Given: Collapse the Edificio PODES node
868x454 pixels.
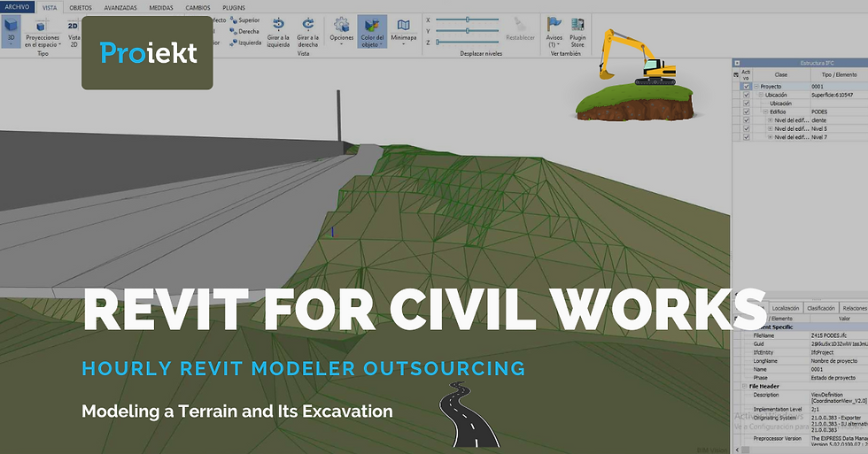Looking at the screenshot, I should [x=765, y=112].
